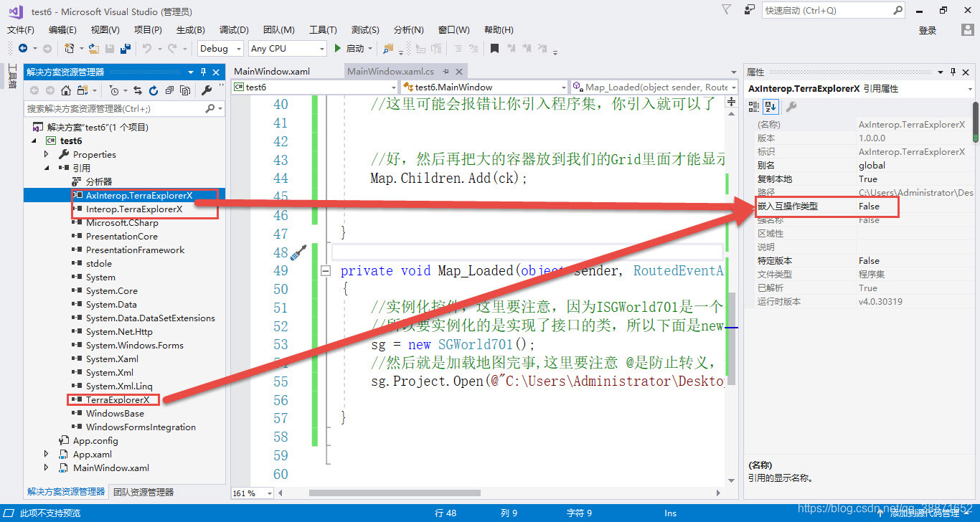Open the 161 % zoom dropdown

pos(254,493)
